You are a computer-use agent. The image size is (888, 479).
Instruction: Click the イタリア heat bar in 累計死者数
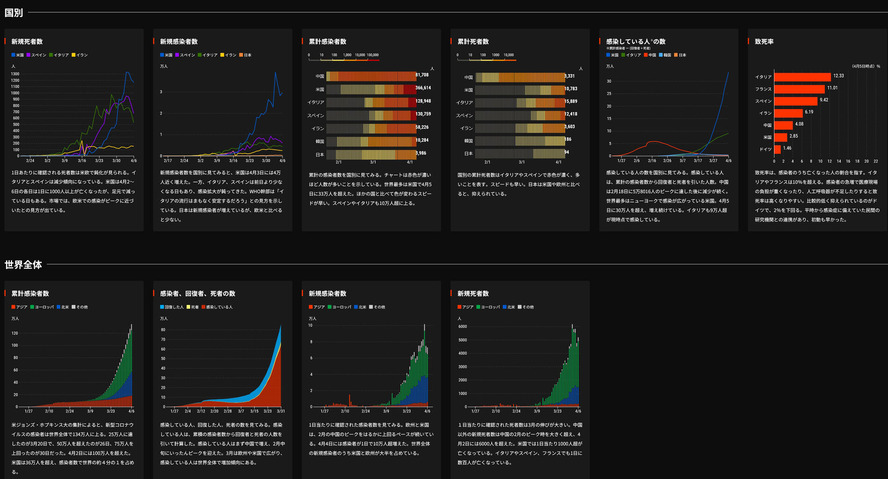point(520,102)
